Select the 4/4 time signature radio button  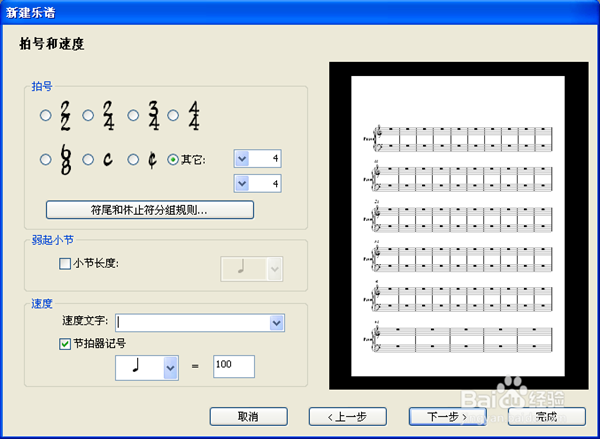tap(173, 115)
